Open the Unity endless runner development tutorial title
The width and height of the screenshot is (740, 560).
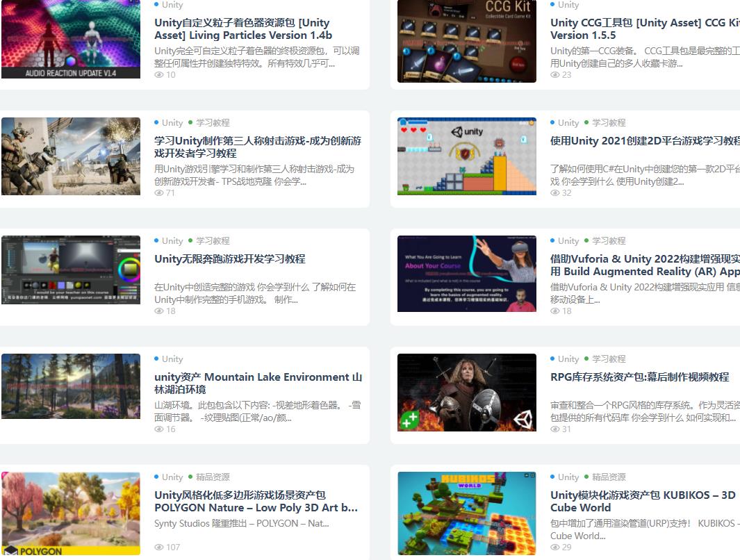[x=230, y=259]
